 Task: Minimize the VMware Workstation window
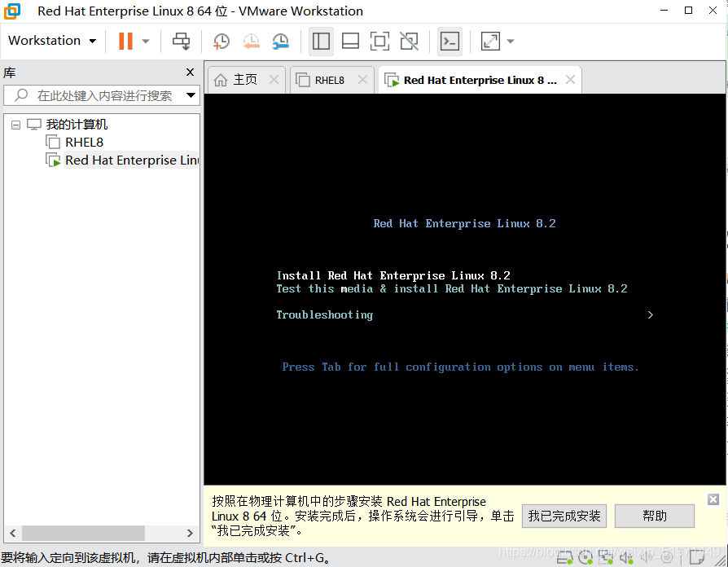[664, 11]
